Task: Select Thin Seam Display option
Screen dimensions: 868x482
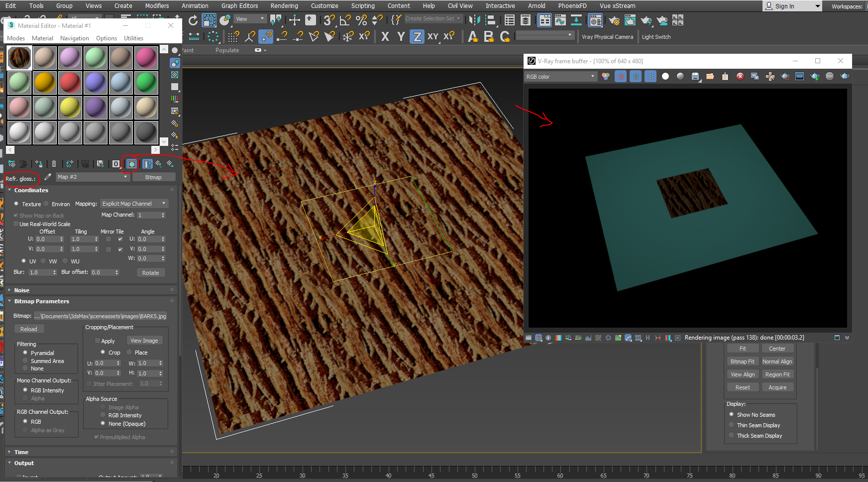Action: coord(731,425)
